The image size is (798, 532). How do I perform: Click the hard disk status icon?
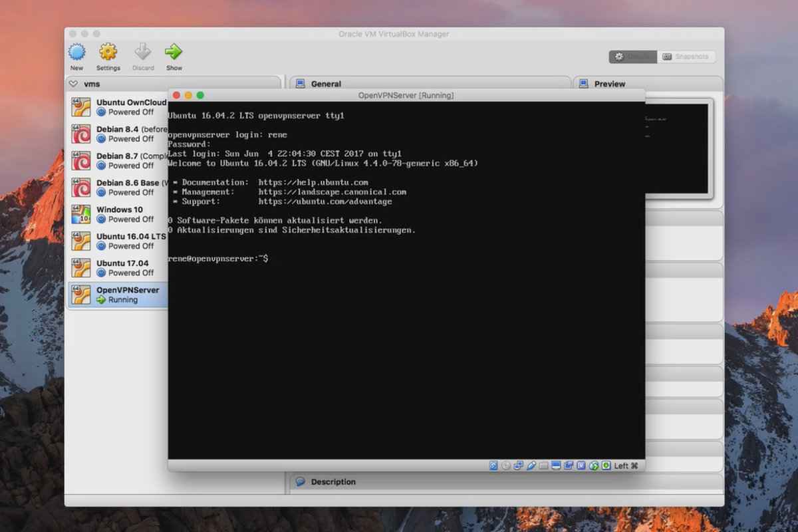[493, 465]
